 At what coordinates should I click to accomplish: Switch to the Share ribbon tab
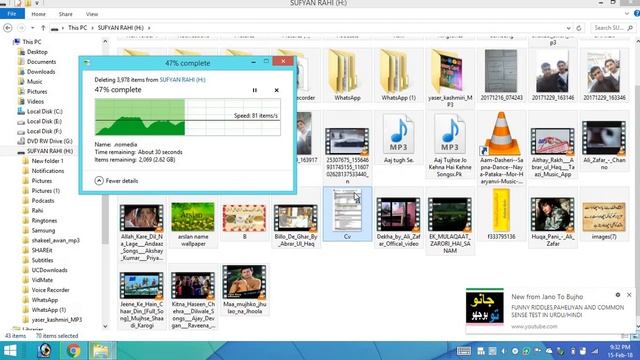tap(65, 14)
